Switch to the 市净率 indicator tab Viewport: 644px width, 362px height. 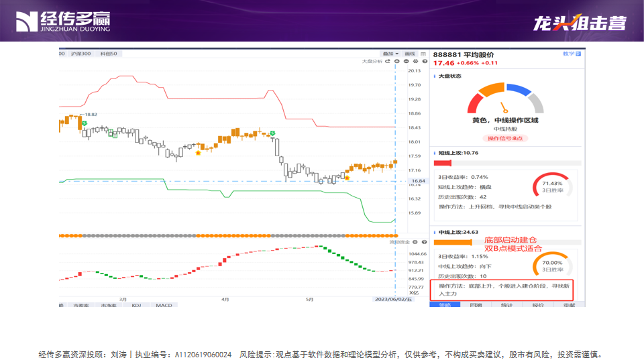click(109, 306)
